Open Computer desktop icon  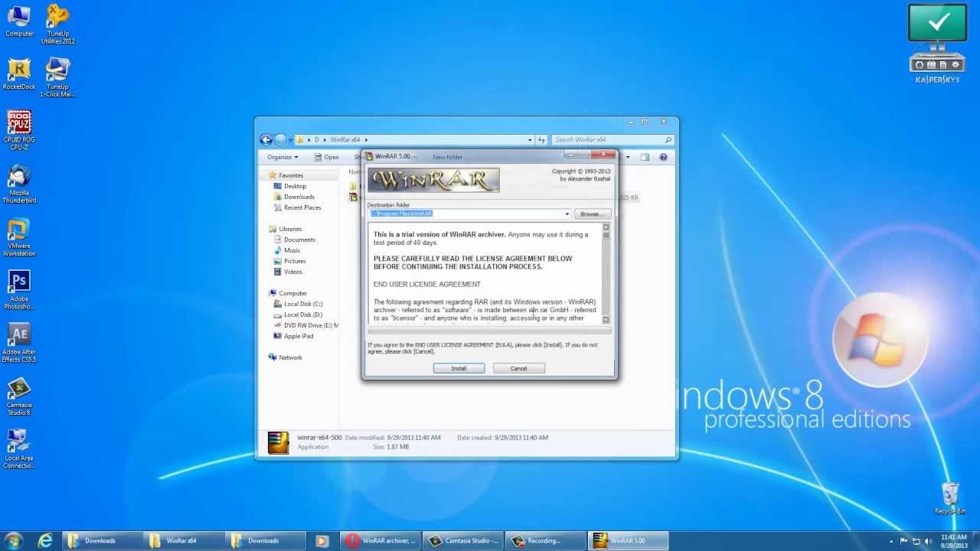[19, 21]
